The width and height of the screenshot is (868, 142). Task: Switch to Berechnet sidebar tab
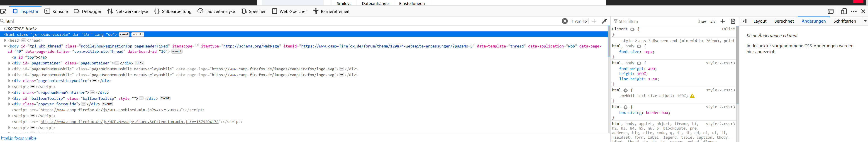[x=784, y=21]
